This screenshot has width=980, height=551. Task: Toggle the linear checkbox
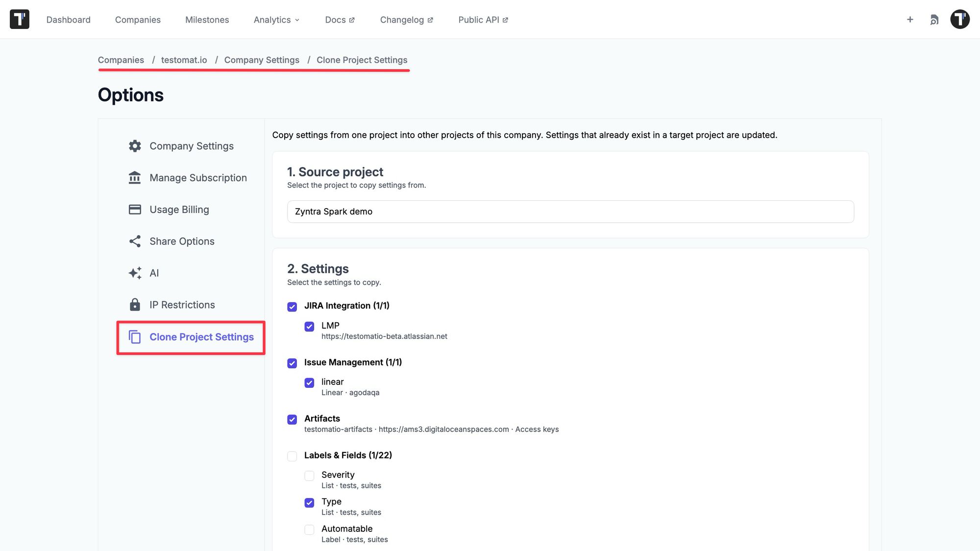tap(309, 383)
